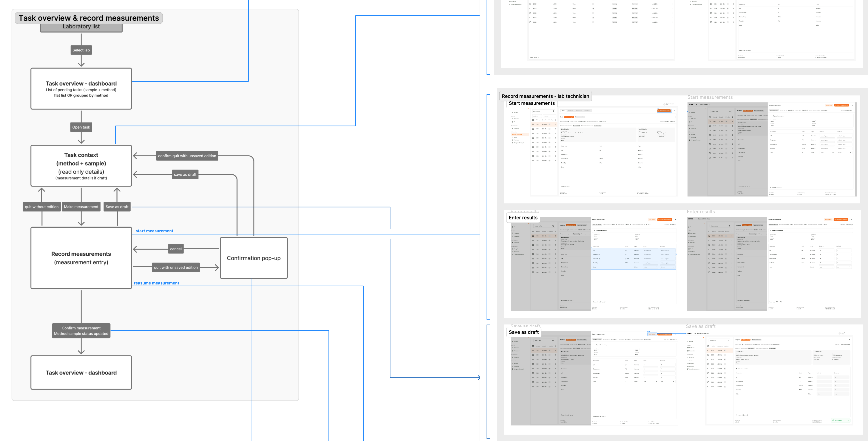
Task: Expand the Worklist filter dropdown
Action: point(550,116)
